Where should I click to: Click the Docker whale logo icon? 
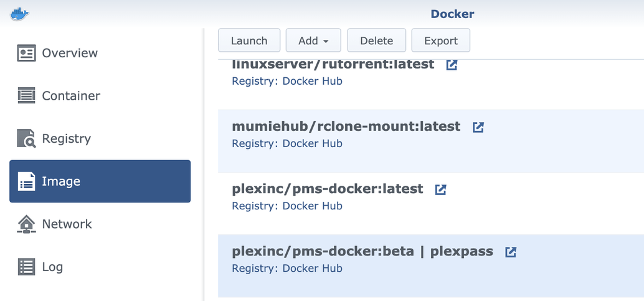(19, 14)
